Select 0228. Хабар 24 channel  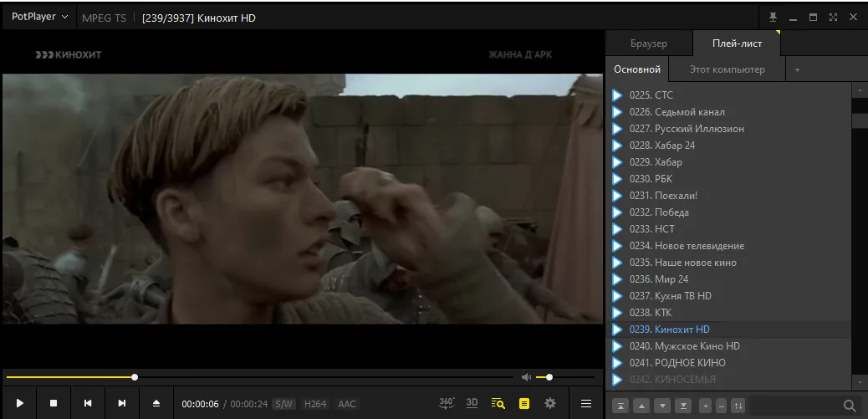coord(728,145)
